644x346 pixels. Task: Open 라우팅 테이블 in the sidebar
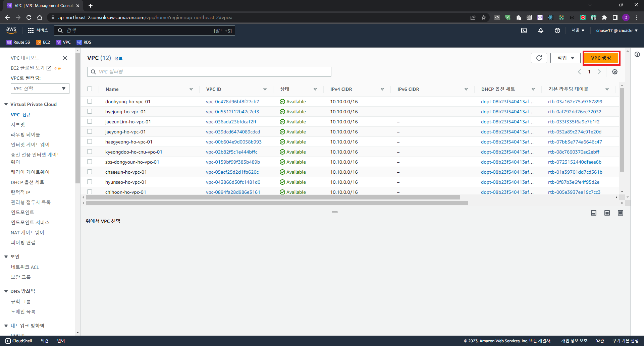pyautogui.click(x=25, y=134)
